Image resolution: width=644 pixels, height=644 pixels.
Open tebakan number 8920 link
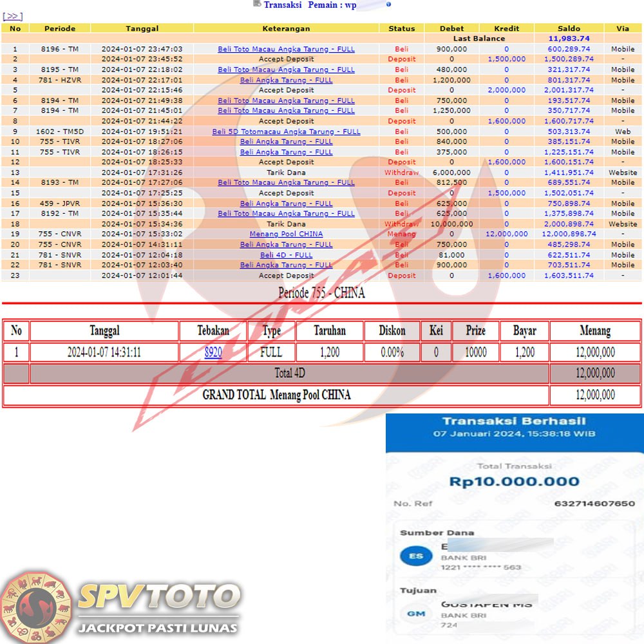coord(213,352)
